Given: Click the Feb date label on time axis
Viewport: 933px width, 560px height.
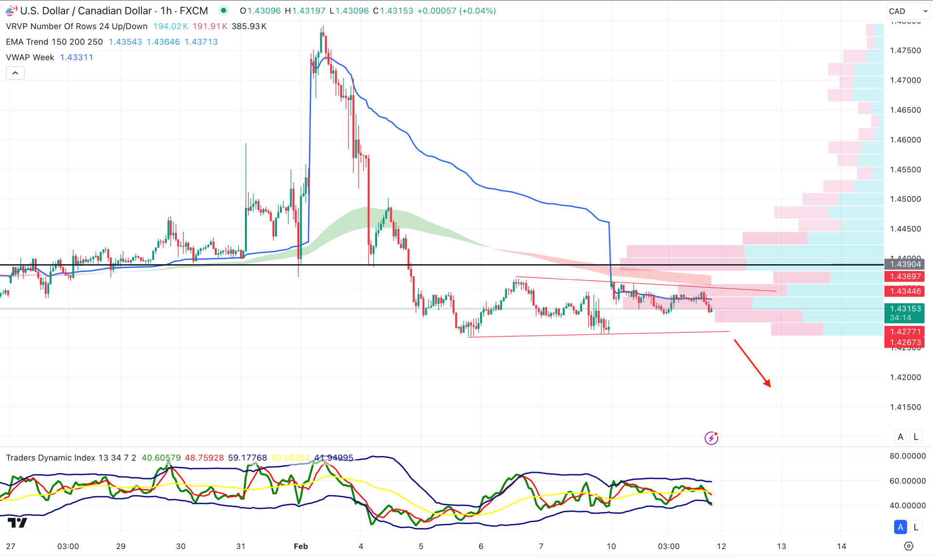Looking at the screenshot, I should pyautogui.click(x=301, y=546).
